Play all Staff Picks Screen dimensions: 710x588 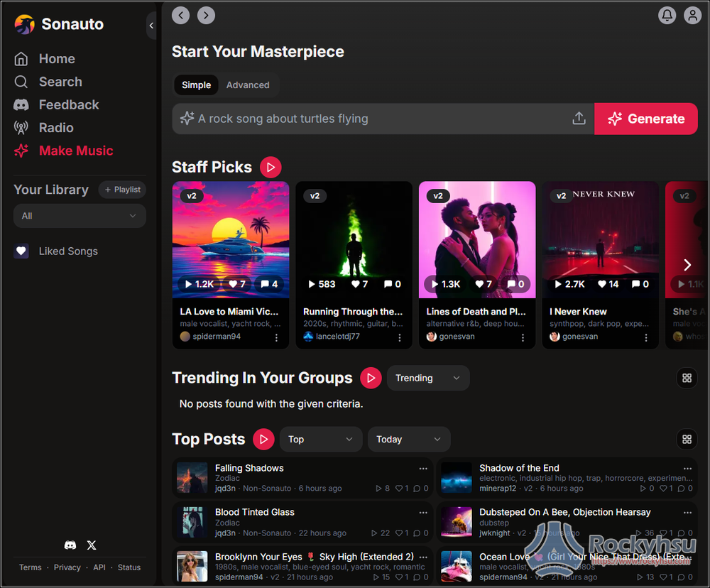tap(271, 168)
